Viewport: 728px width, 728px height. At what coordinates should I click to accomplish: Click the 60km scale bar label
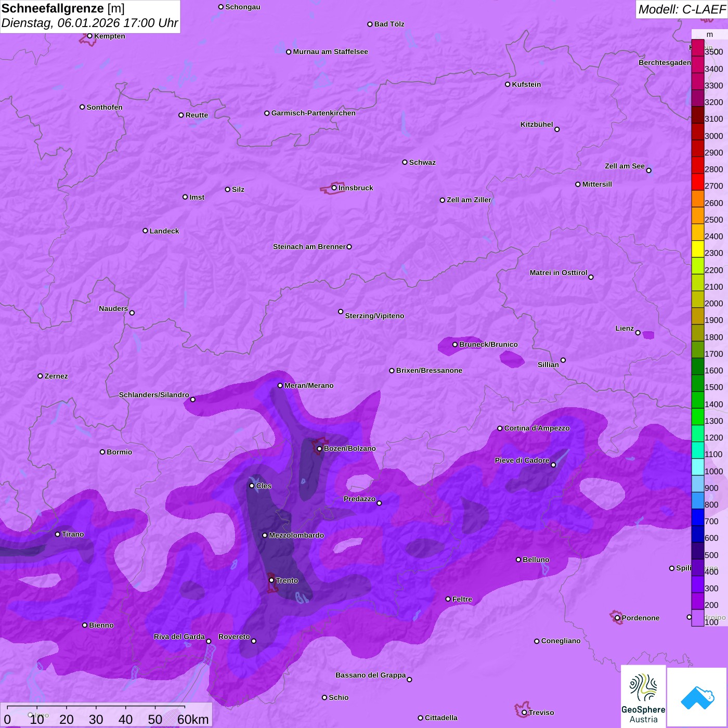(x=193, y=719)
